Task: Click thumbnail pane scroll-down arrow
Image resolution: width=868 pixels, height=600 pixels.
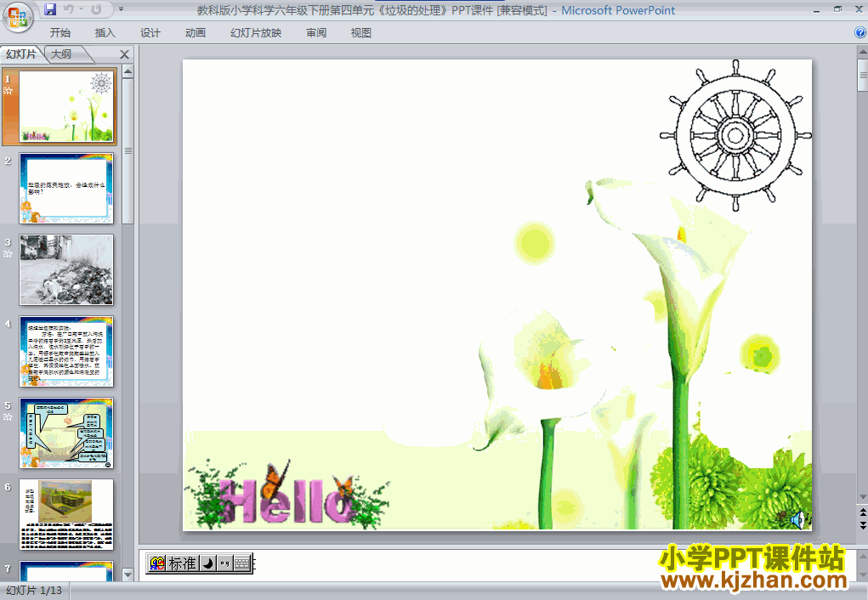Action: coord(128,575)
